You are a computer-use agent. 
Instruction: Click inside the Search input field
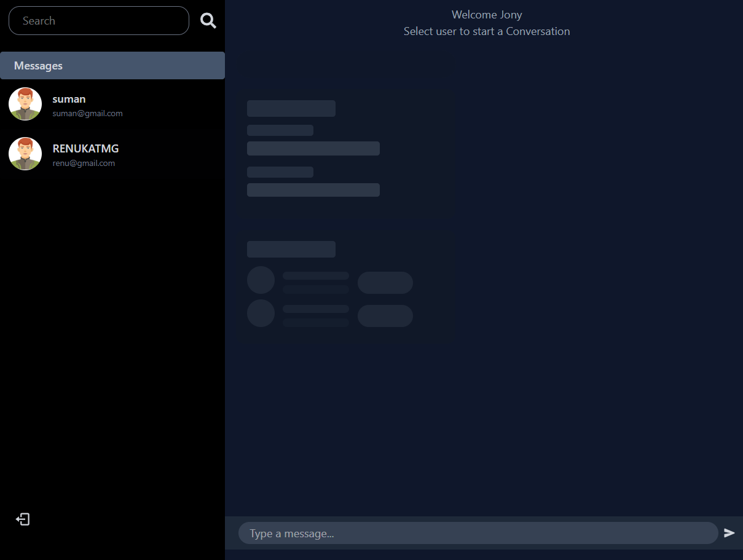98,20
